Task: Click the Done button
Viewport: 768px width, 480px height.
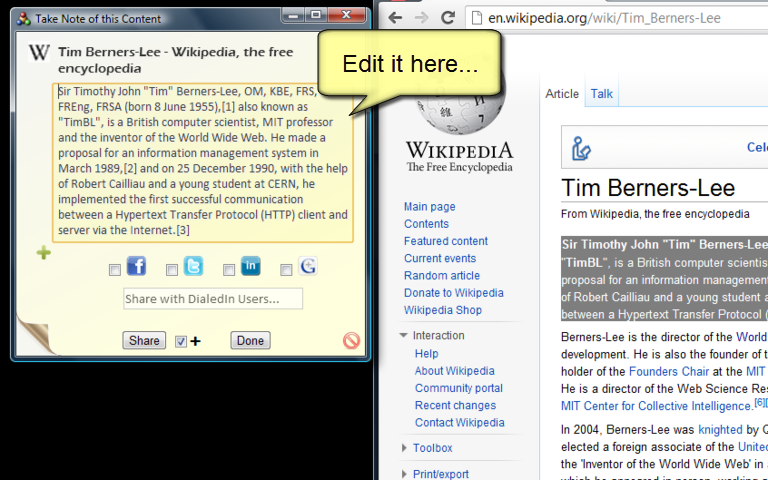Action: coord(250,340)
